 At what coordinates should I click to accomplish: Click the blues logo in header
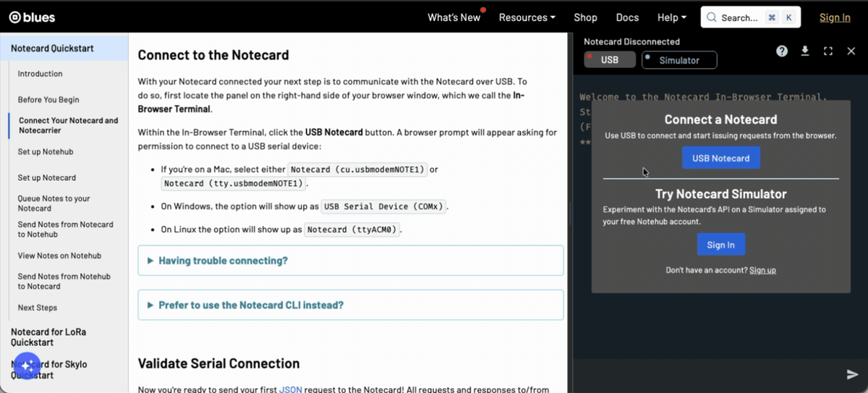32,17
